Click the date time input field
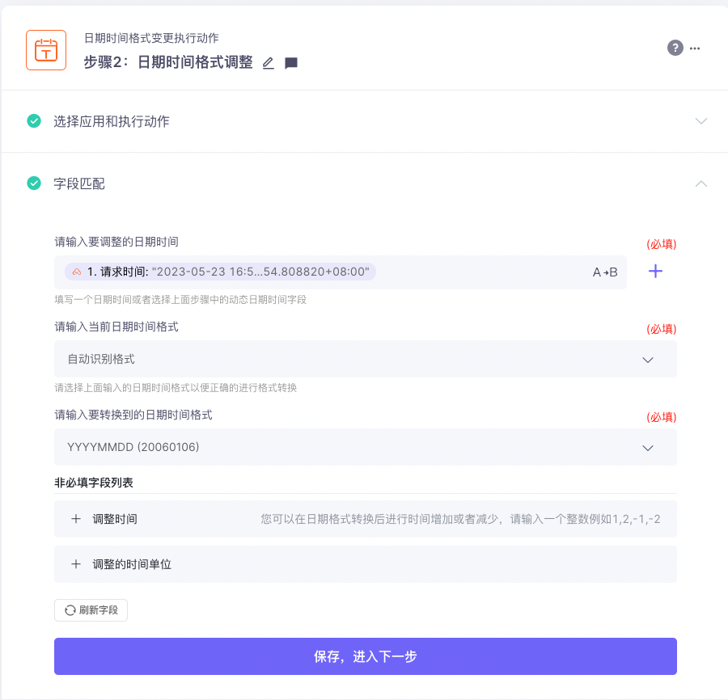Image resolution: width=728 pixels, height=700 pixels. (341, 272)
